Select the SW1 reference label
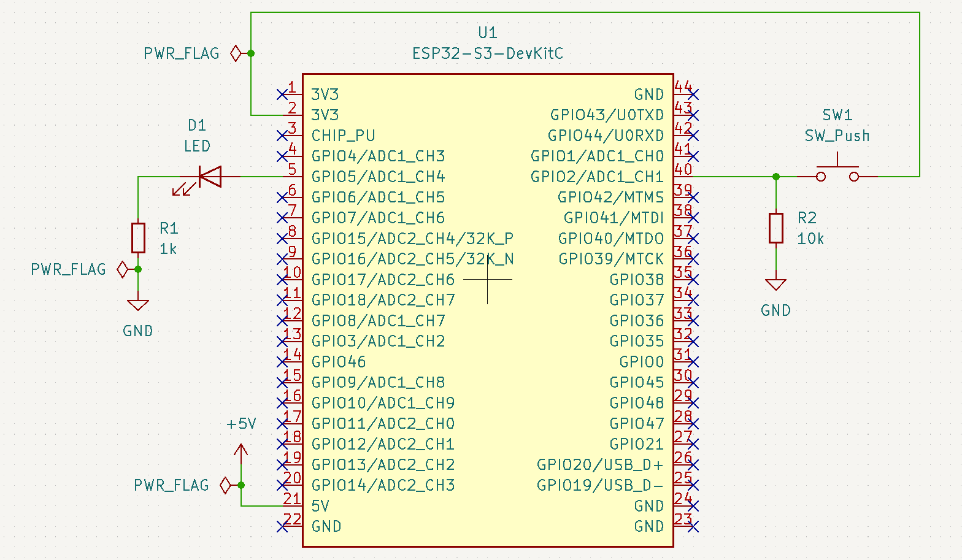 [x=837, y=115]
